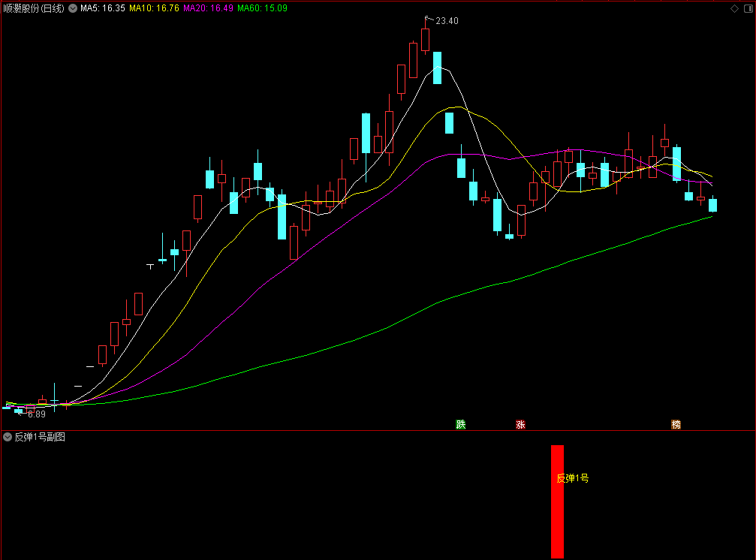Image resolution: width=756 pixels, height=560 pixels.
Task: Click the green 跌 marker icon
Action: (x=461, y=424)
